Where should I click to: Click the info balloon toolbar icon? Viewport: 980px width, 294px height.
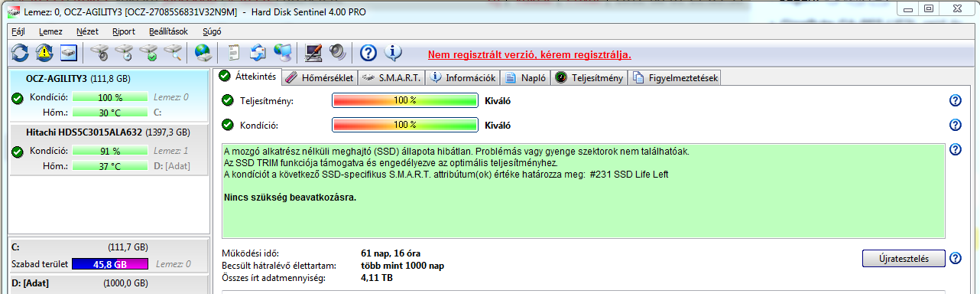(393, 53)
